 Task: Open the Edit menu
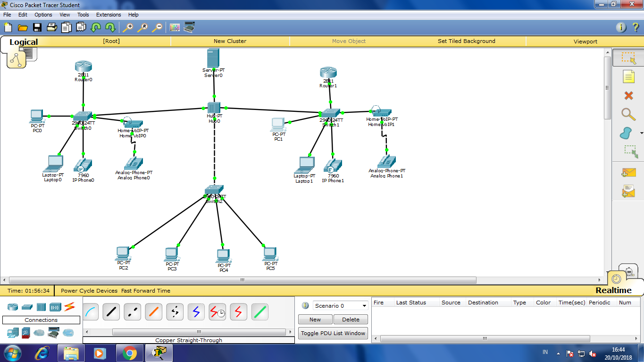[23, 15]
